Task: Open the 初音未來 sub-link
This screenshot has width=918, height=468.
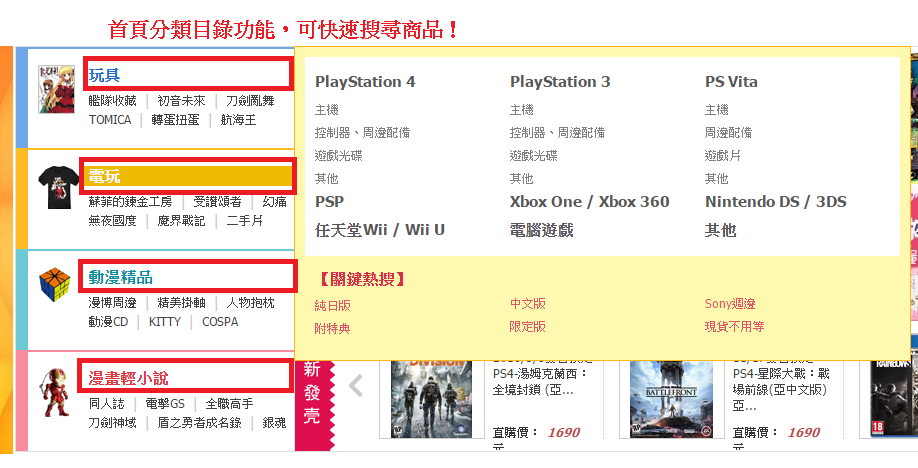Action: pyautogui.click(x=181, y=101)
